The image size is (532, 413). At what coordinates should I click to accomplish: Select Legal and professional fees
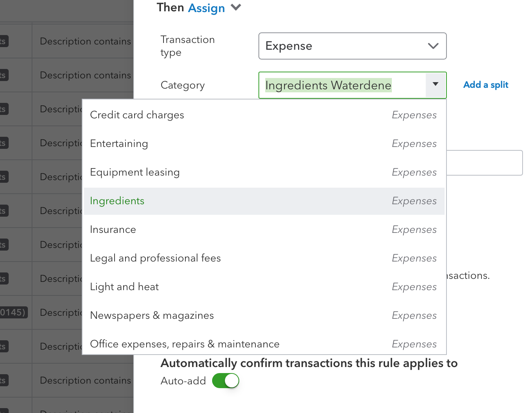(155, 258)
